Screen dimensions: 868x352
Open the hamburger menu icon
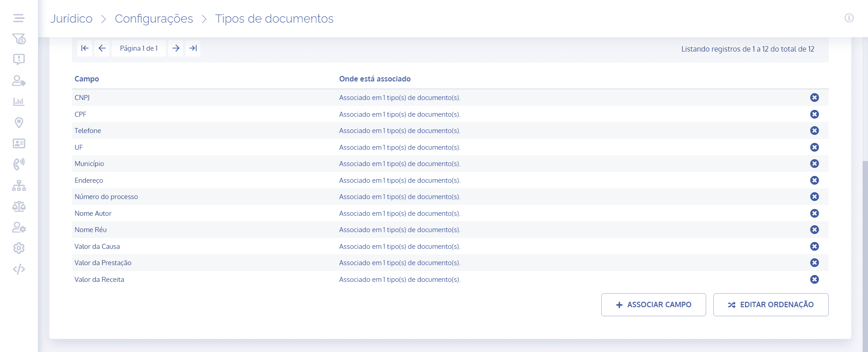click(19, 18)
